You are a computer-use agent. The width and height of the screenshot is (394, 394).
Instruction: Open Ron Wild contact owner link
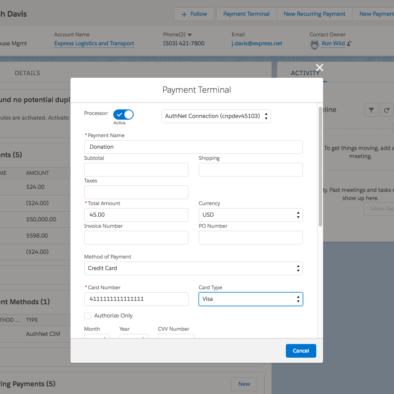pos(333,43)
